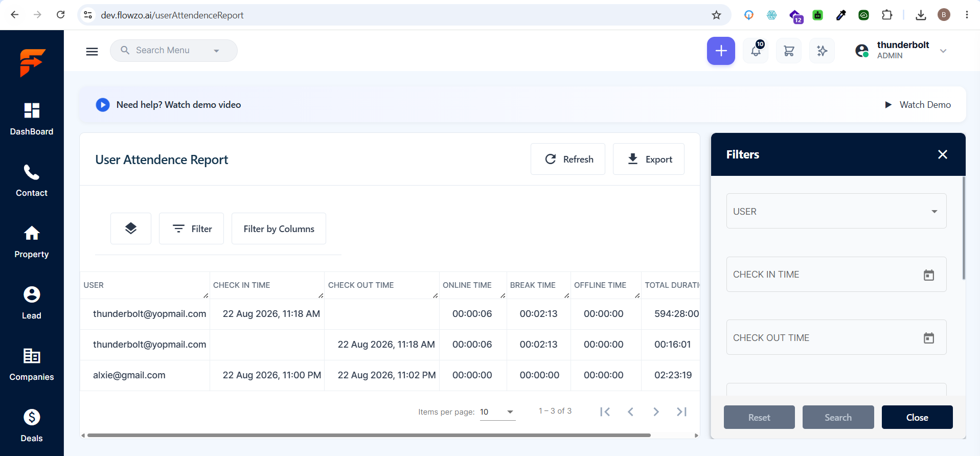
Task: Click the CHECK OUT TIME filter field
Action: coord(836,337)
